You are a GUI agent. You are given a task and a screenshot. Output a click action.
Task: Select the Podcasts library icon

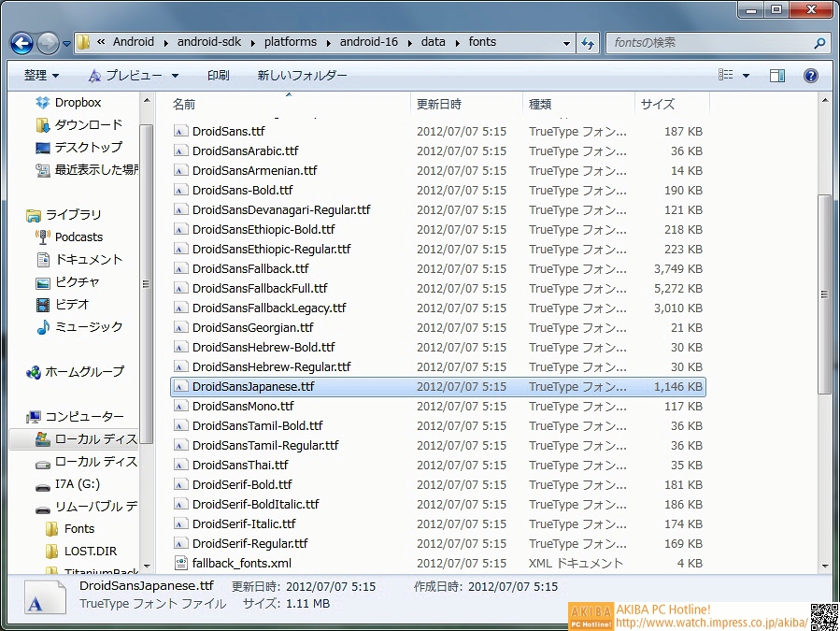[x=42, y=237]
